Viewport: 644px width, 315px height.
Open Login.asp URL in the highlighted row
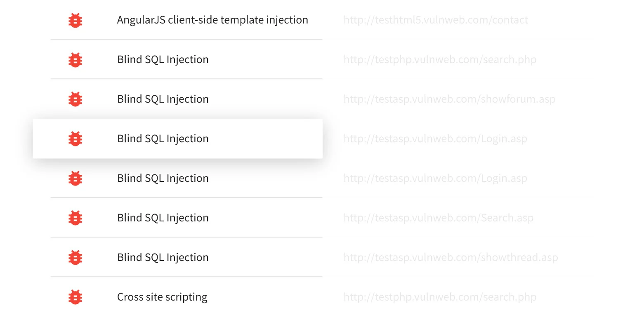click(x=435, y=139)
